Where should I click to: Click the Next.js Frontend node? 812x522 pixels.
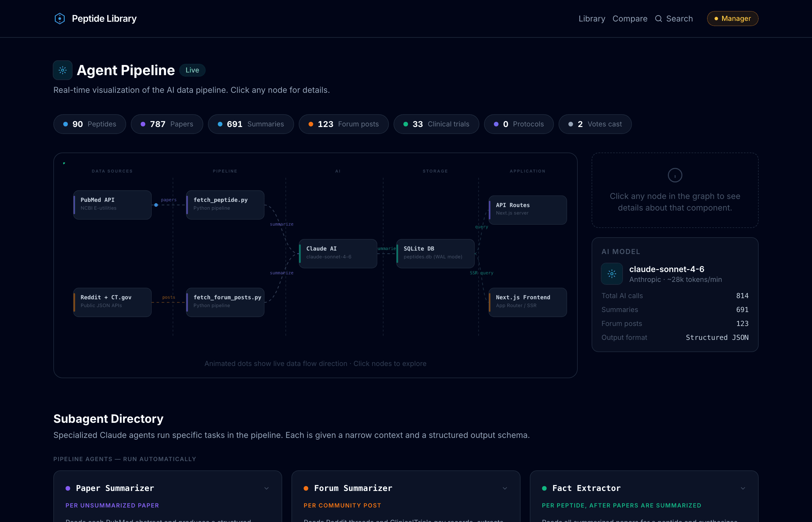(x=528, y=302)
